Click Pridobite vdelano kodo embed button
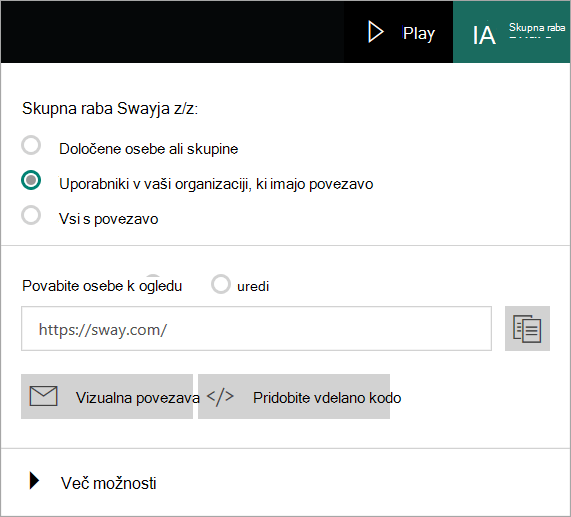Viewport: 571px width, 517px height. tap(294, 396)
